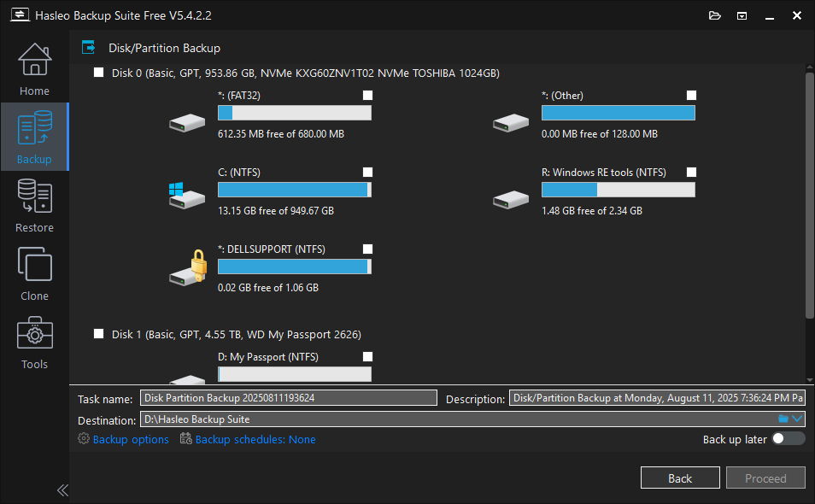815x504 pixels.
Task: Check the Disk 1 WD My Passport checkbox
Action: click(99, 333)
